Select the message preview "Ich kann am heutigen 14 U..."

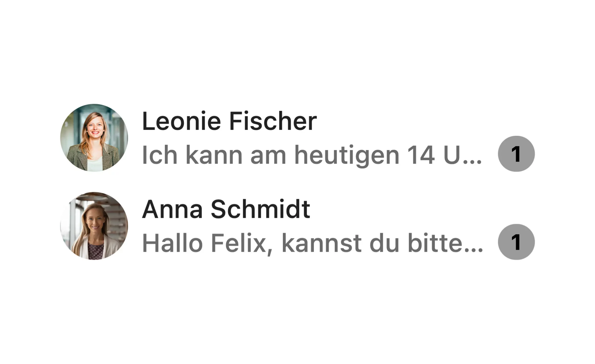pos(311,155)
